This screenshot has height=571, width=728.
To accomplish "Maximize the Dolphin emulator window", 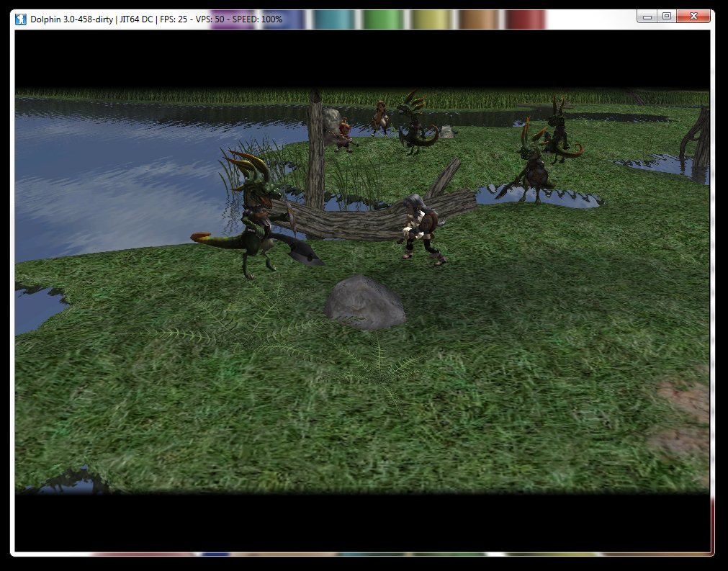I will pos(667,16).
